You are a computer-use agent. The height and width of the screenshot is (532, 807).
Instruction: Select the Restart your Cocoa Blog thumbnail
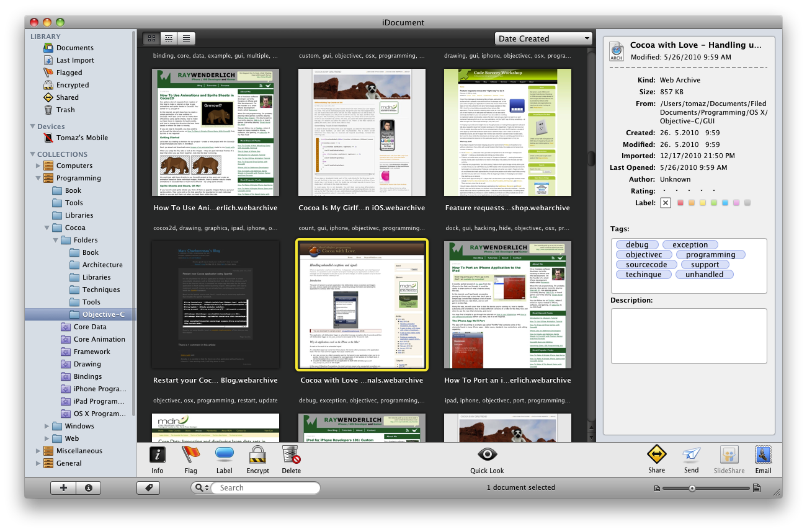(215, 305)
